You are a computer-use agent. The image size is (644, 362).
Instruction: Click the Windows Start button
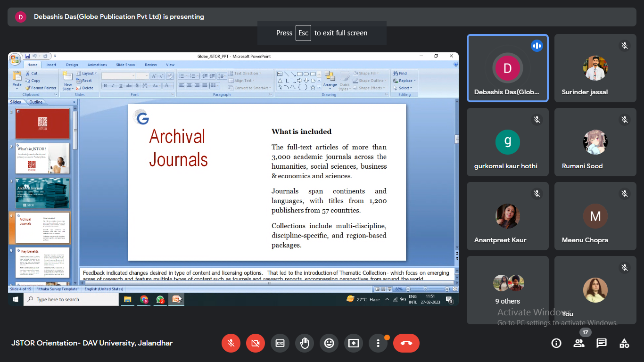[x=15, y=299]
